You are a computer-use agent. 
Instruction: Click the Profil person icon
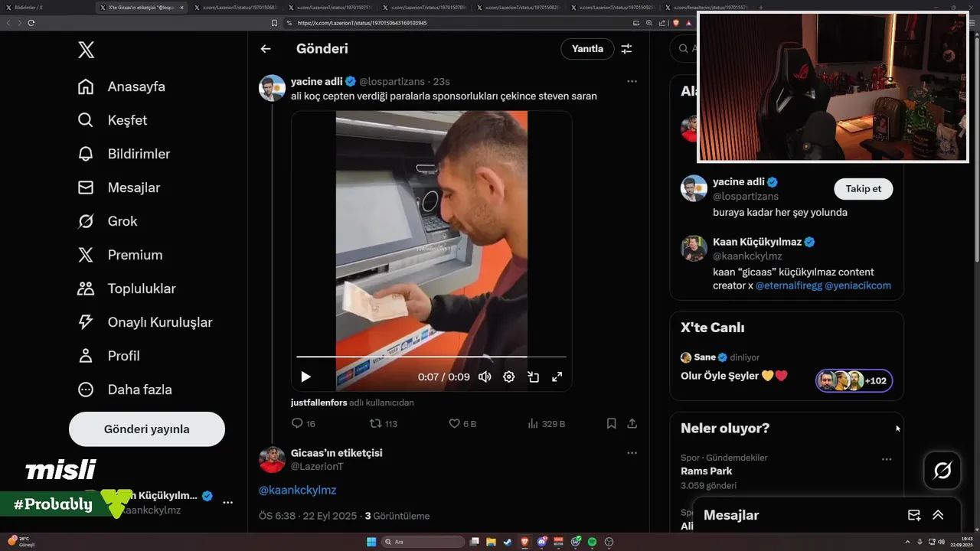coord(86,356)
